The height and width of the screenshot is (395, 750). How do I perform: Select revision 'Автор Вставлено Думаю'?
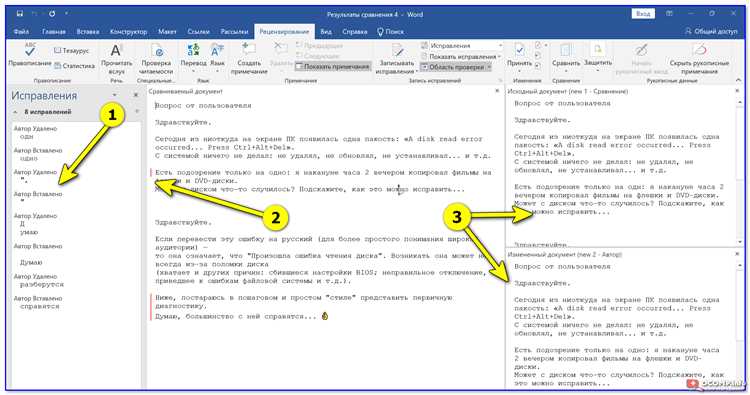coord(38,254)
